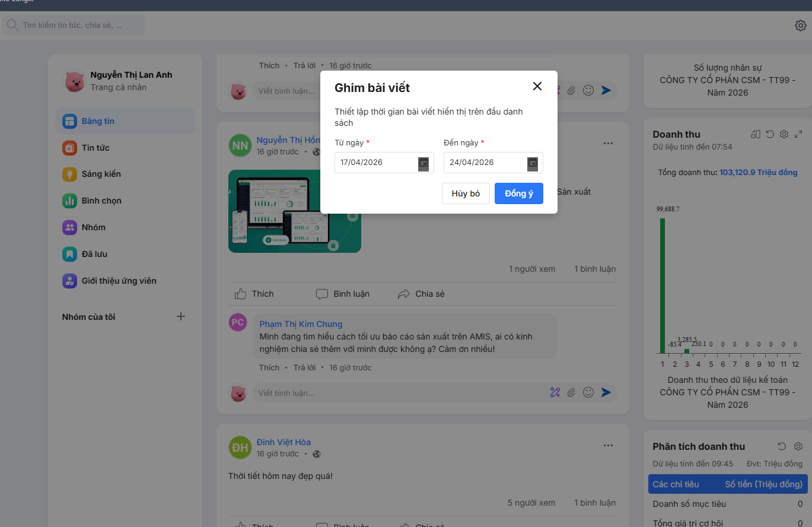Confirm pinning with Đồng ý
Image resolution: width=812 pixels, height=527 pixels.
click(x=519, y=193)
